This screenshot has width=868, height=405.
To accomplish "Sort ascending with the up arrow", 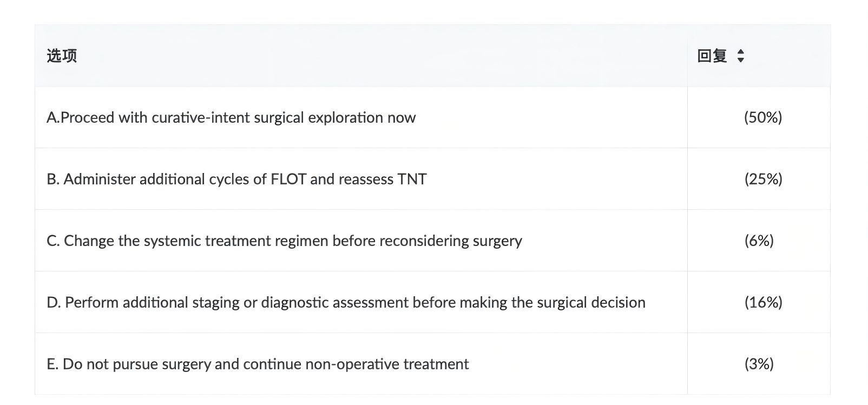I will coord(741,52).
